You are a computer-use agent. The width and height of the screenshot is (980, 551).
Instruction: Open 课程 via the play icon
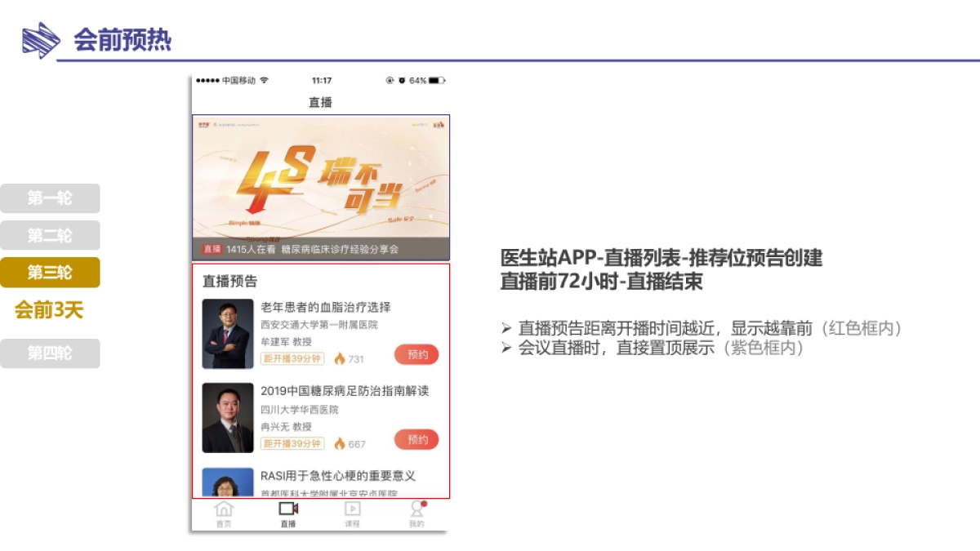pyautogui.click(x=353, y=509)
